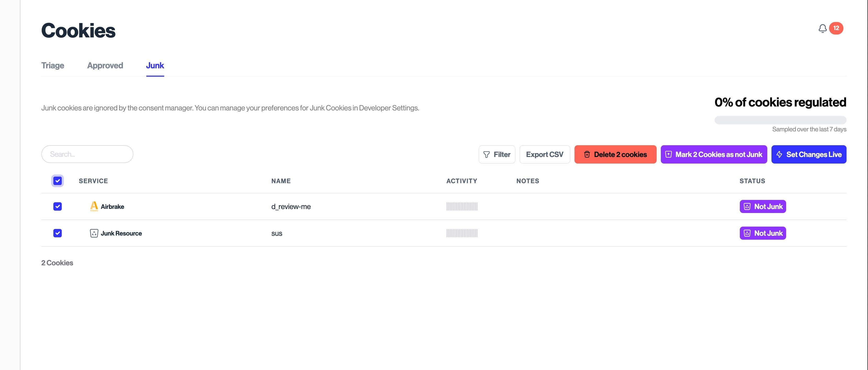Switch to the Triage tab
Screen dimensions: 868x370
click(53, 65)
